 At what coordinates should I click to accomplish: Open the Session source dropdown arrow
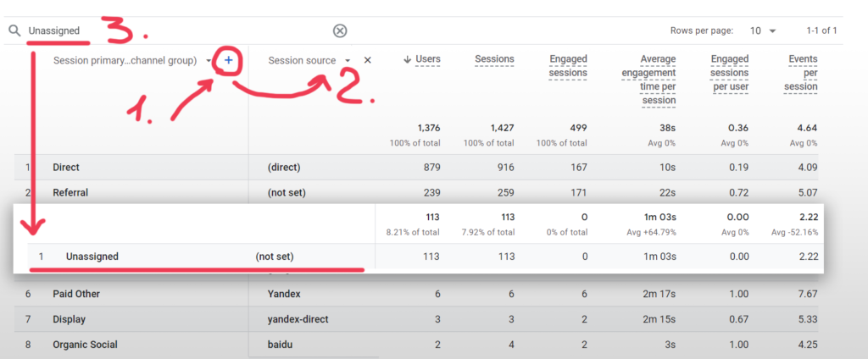point(348,60)
